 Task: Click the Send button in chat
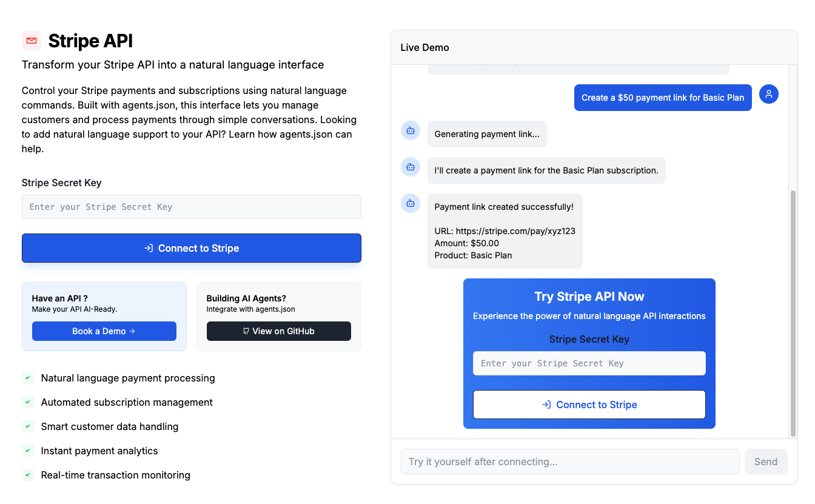click(765, 462)
